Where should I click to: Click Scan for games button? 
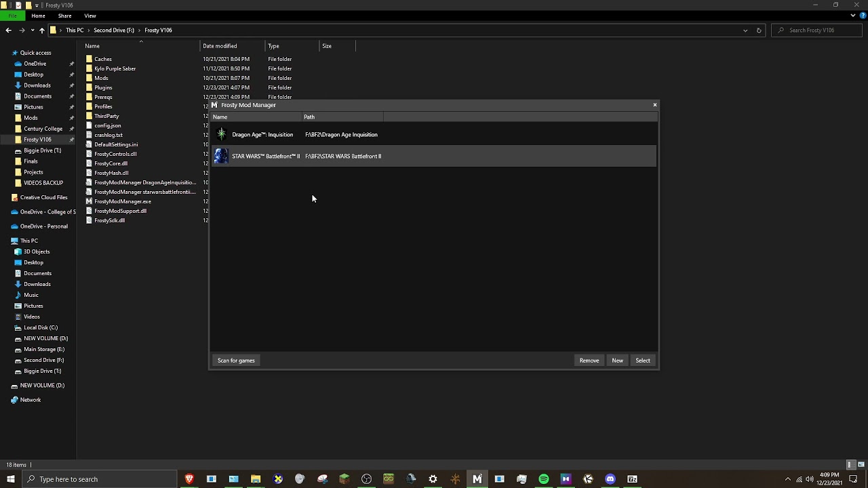point(236,361)
